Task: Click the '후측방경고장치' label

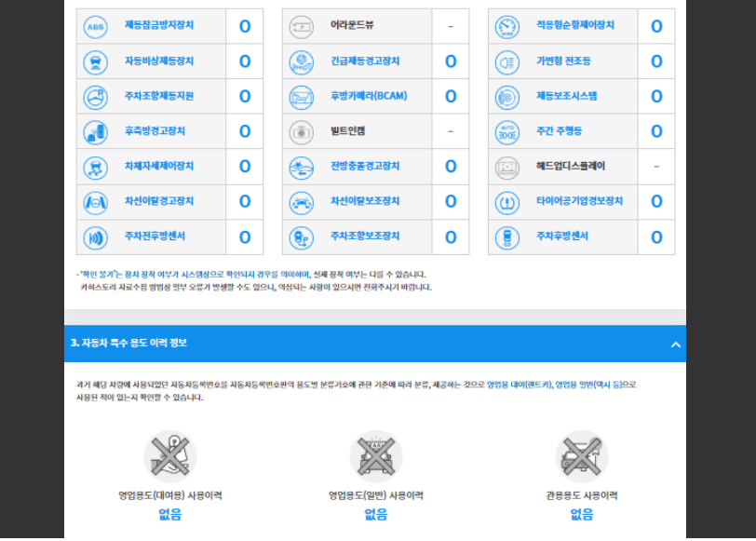Action: coord(155,131)
